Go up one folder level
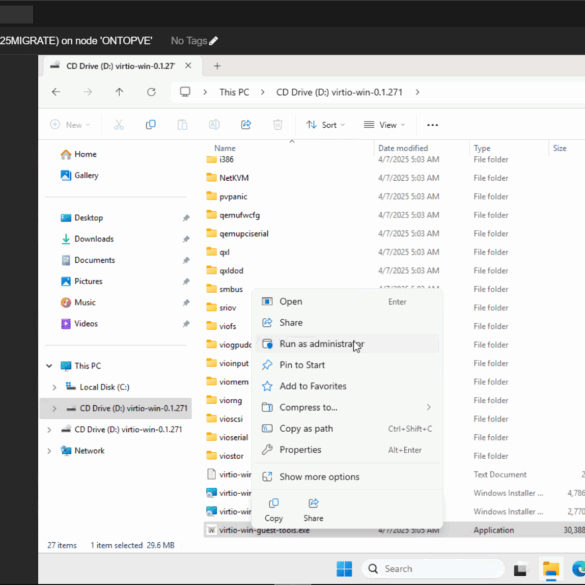The height and width of the screenshot is (585, 585). tap(119, 92)
